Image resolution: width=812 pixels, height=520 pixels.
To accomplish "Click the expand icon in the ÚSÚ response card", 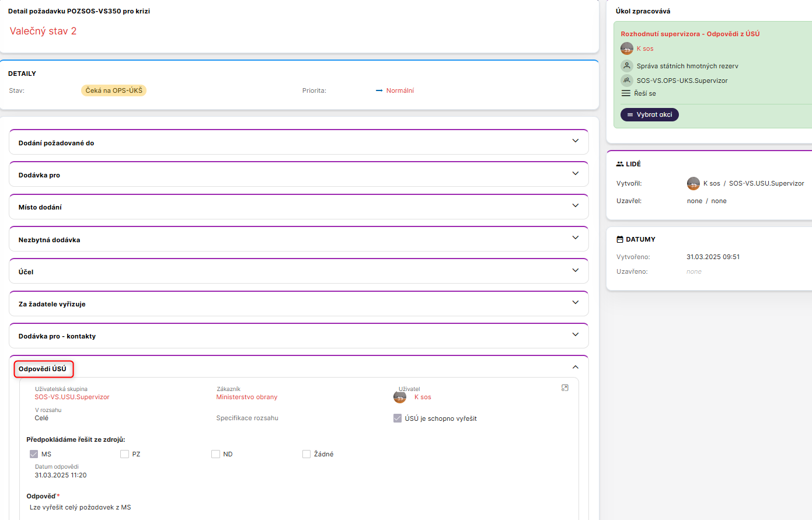I will 564,388.
